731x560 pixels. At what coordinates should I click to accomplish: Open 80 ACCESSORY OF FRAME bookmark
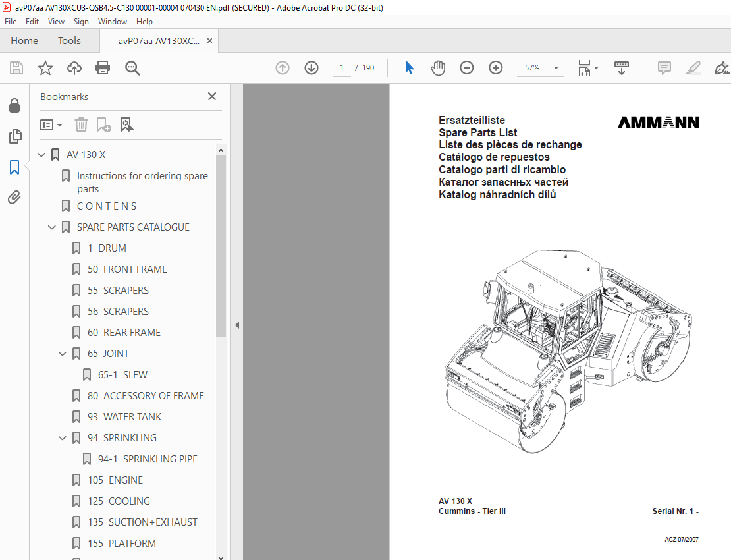(x=146, y=396)
